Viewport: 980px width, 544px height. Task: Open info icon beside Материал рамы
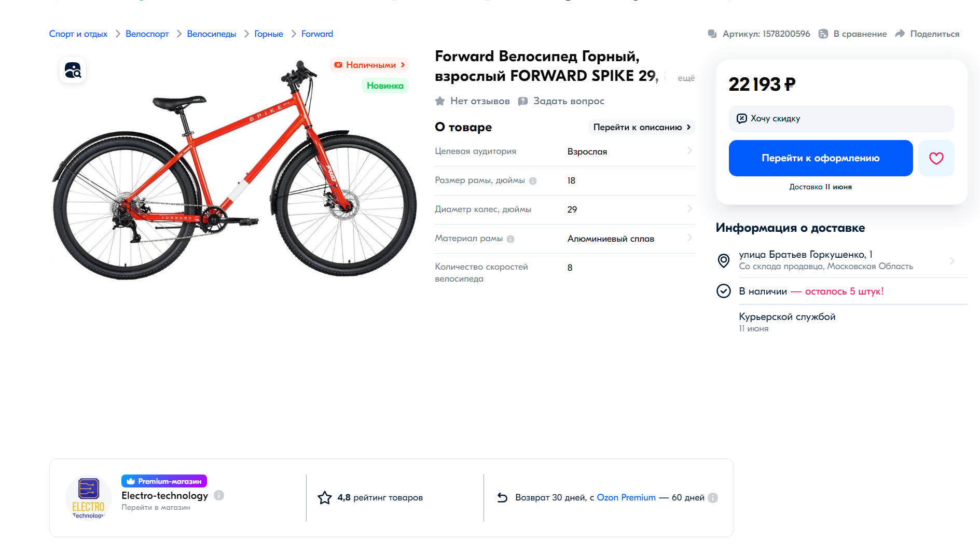(x=510, y=239)
